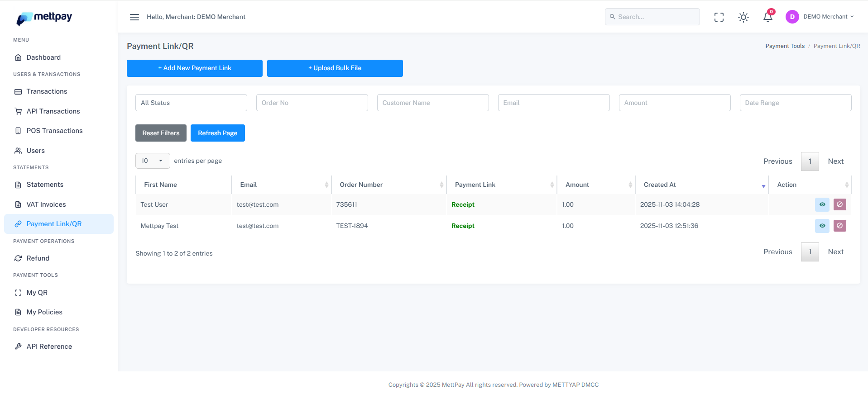Open the All Status filter dropdown
The height and width of the screenshot is (394, 868).
[191, 103]
